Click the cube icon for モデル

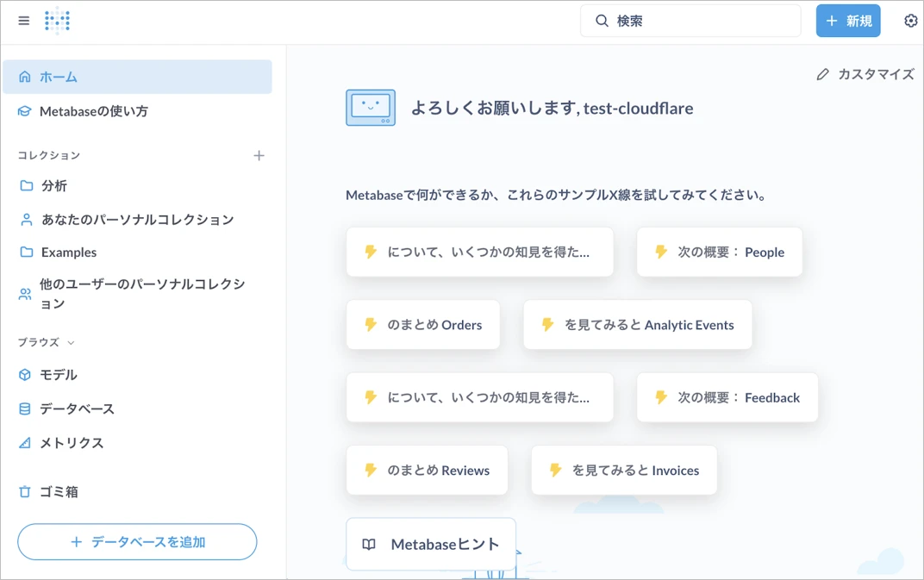[x=25, y=375]
